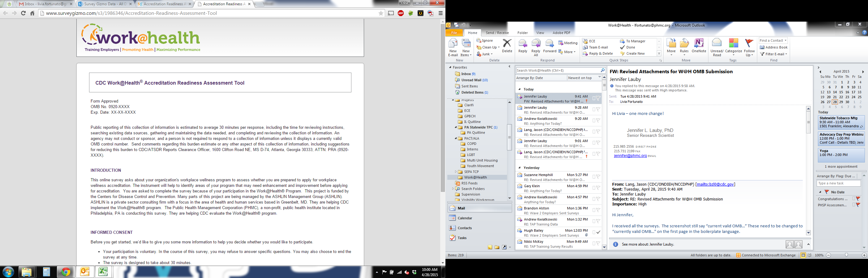Click the Chrome home icon
This screenshot has width=868, height=278.
32,13
